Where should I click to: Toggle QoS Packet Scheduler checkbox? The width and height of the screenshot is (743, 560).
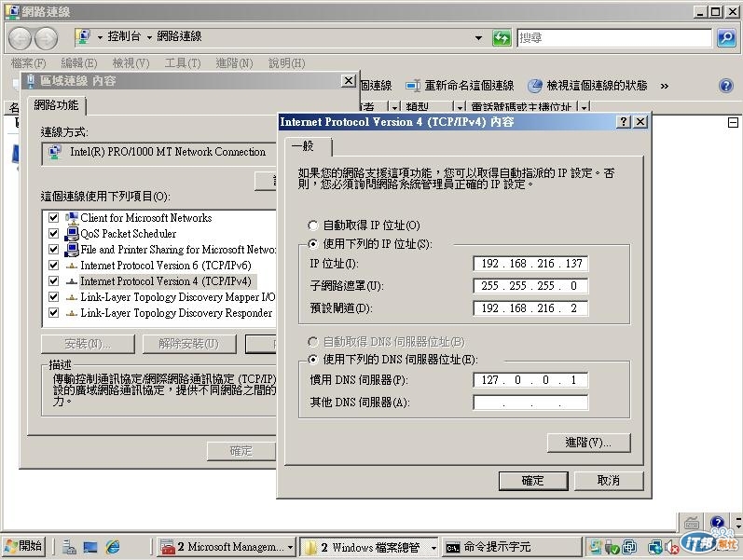click(x=53, y=234)
